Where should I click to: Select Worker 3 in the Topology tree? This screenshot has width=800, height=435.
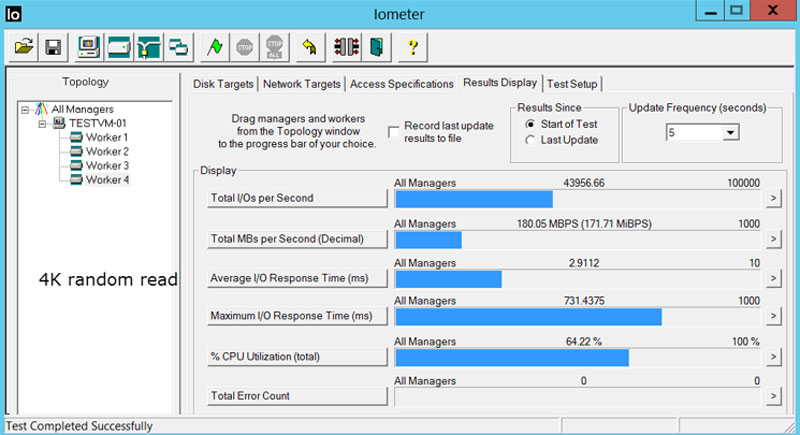(x=107, y=165)
